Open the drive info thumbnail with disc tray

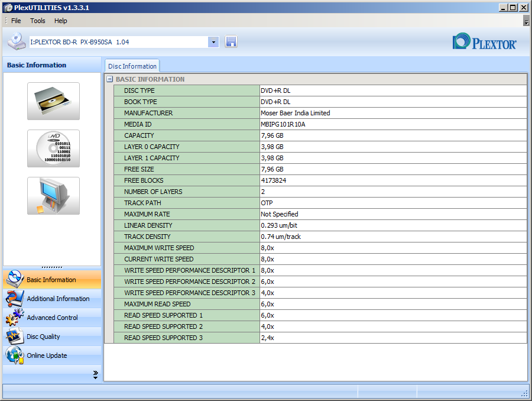(54, 101)
